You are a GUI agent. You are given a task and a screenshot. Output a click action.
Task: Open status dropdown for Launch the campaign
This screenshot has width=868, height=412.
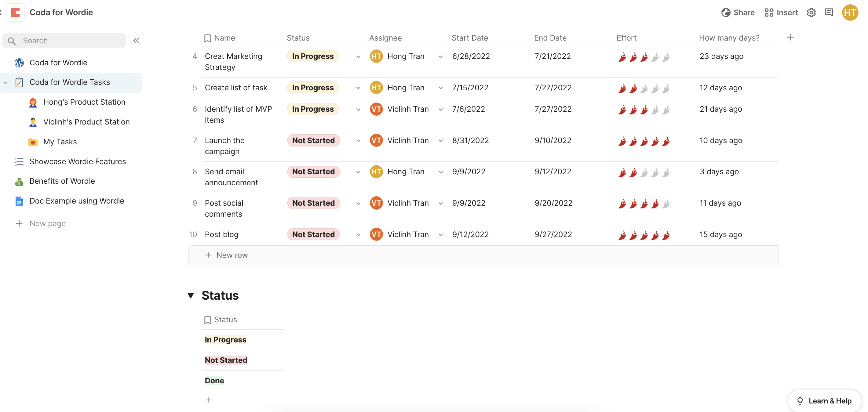click(358, 141)
